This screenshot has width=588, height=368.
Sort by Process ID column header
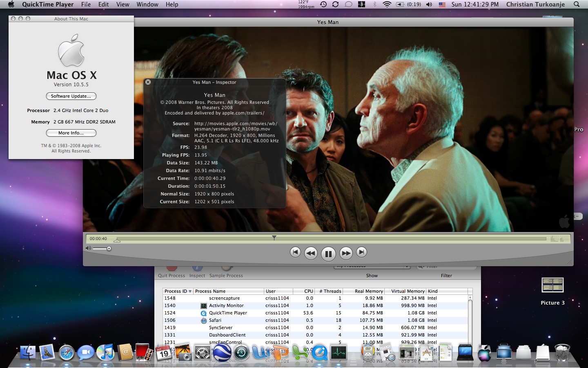click(x=178, y=291)
